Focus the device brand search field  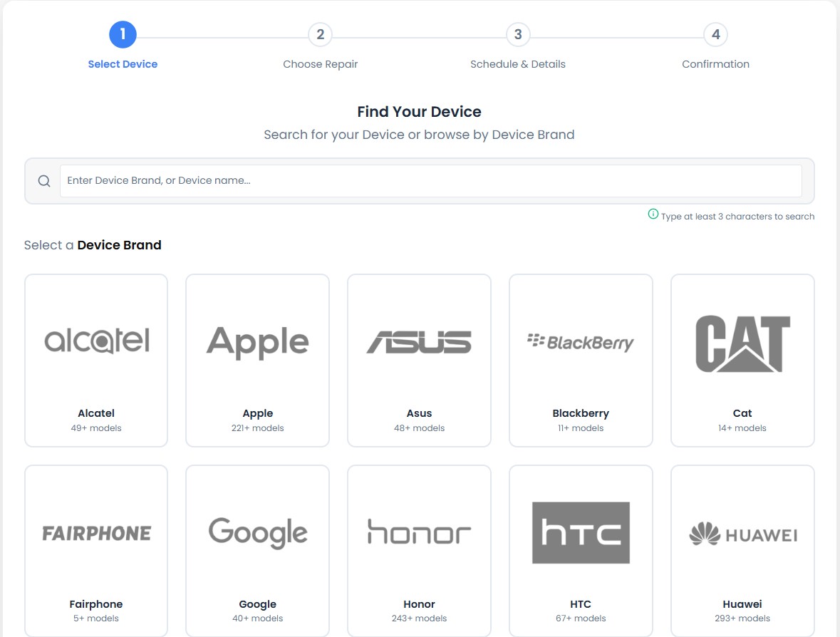[431, 180]
